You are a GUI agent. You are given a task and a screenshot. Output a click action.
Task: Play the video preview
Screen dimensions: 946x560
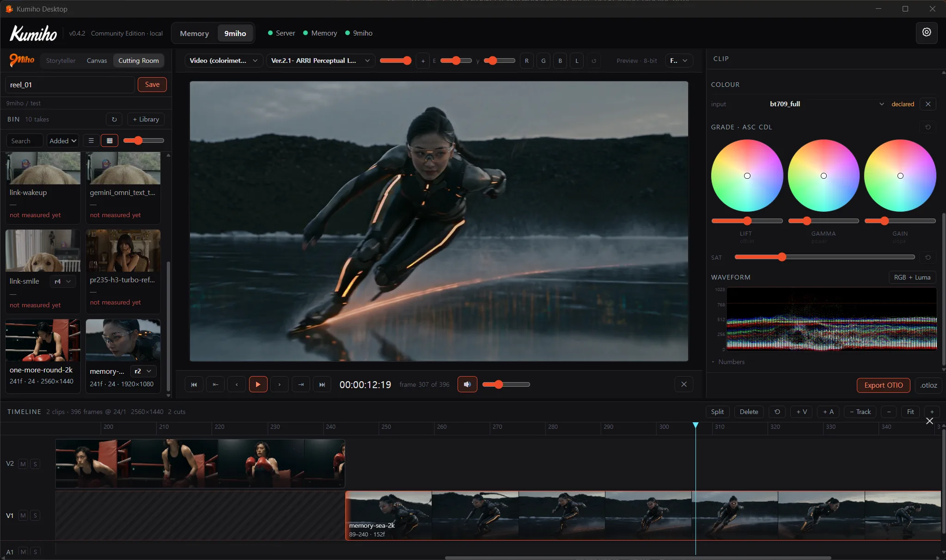(x=258, y=384)
